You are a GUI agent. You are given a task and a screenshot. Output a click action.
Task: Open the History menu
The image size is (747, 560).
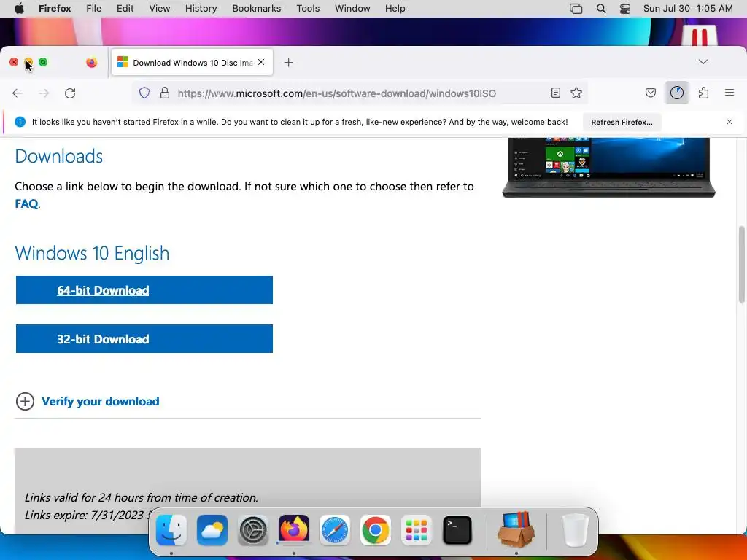201,9
